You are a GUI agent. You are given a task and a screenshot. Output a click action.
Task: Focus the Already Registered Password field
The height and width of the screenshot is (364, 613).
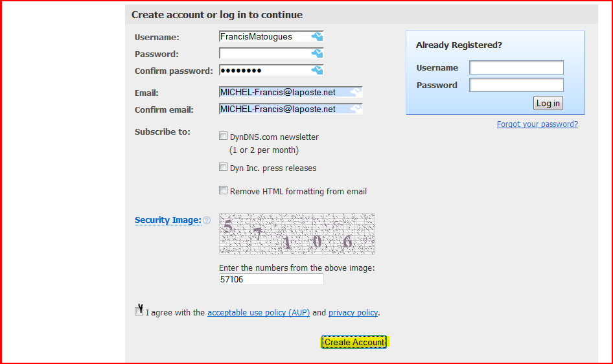516,85
